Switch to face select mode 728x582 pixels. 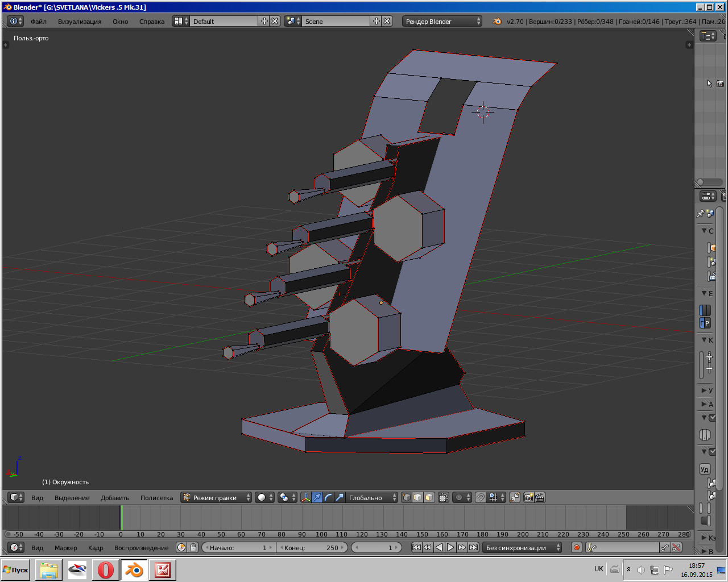pos(429,497)
